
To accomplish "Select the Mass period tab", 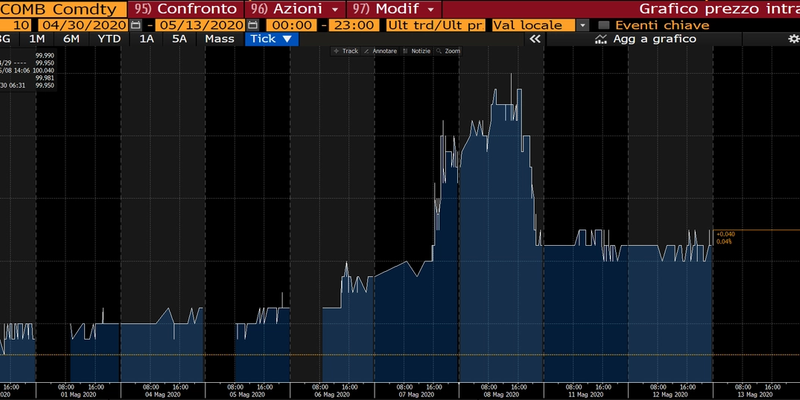I will pyautogui.click(x=219, y=39).
